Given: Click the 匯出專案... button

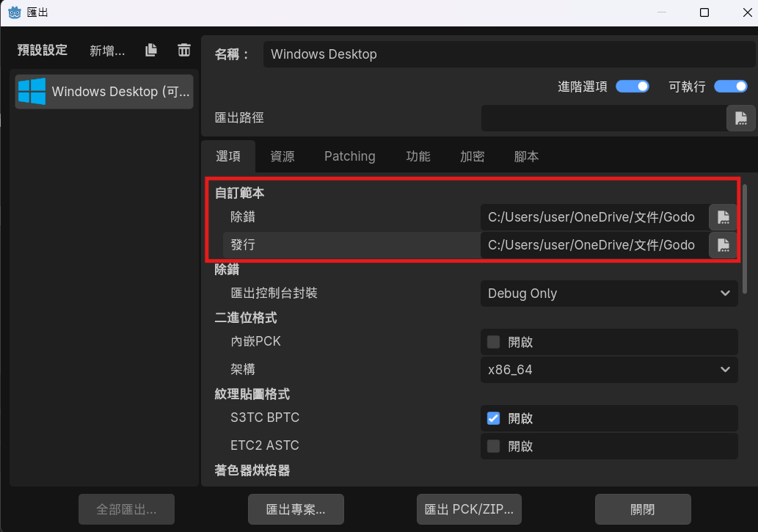Looking at the screenshot, I should click(295, 509).
